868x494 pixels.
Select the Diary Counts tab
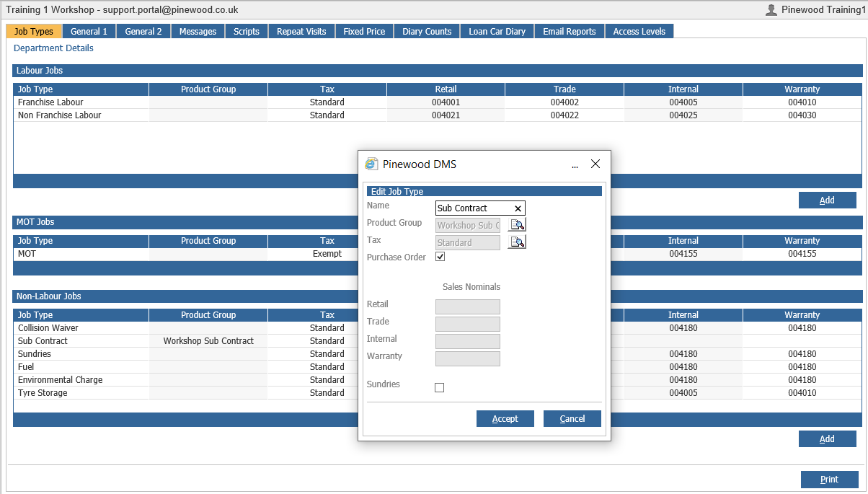(427, 31)
